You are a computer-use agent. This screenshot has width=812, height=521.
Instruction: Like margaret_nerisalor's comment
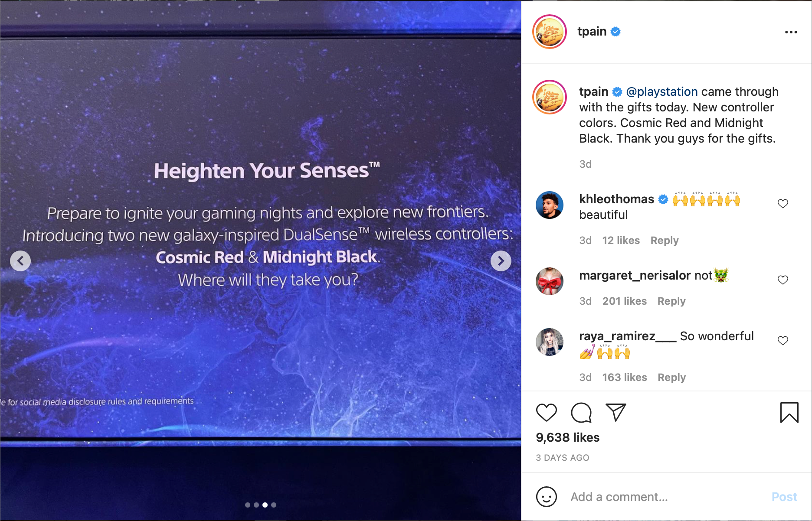tap(783, 280)
